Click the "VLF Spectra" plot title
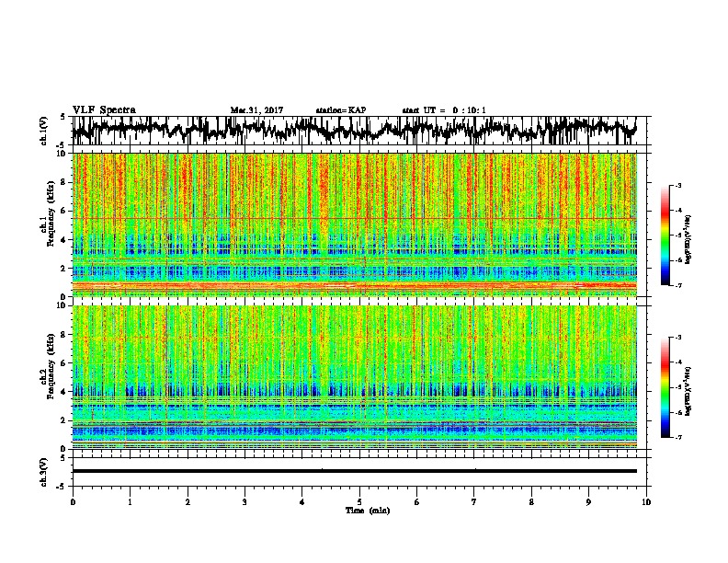 [104, 109]
